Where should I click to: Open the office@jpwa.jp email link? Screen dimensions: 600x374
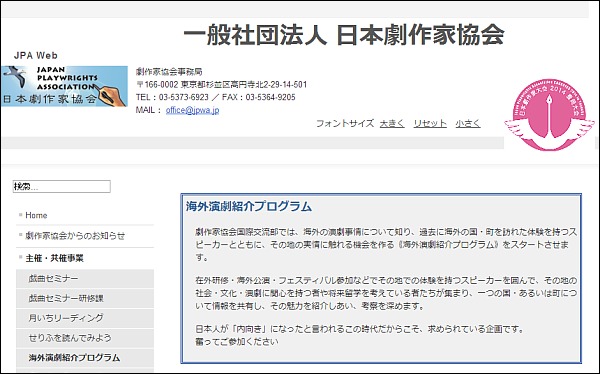point(192,110)
